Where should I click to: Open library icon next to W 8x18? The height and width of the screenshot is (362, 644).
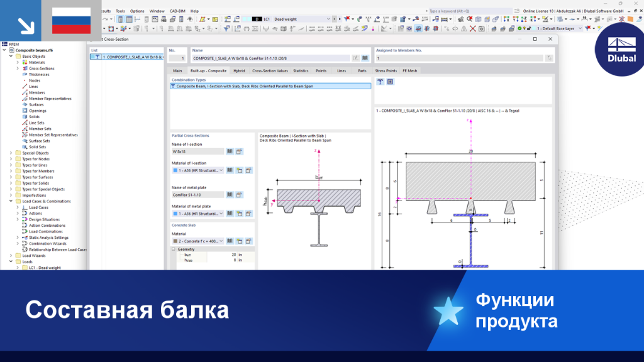click(x=230, y=151)
